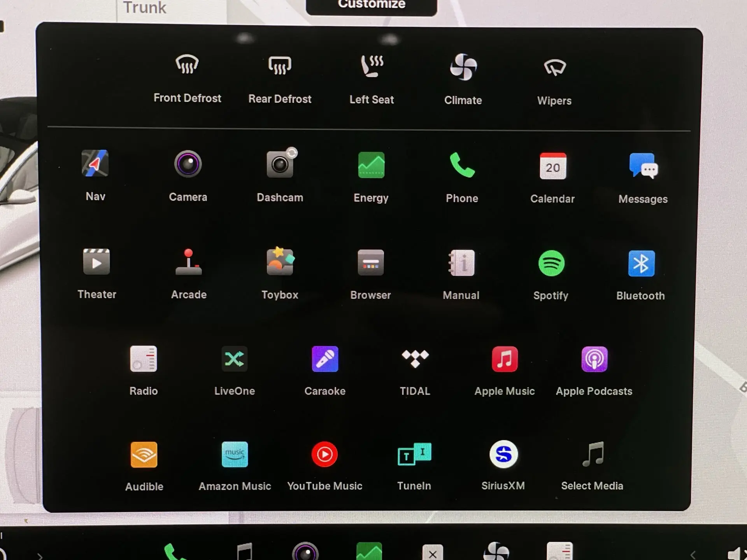The image size is (747, 560).
Task: Open TuneIn
Action: 414,466
